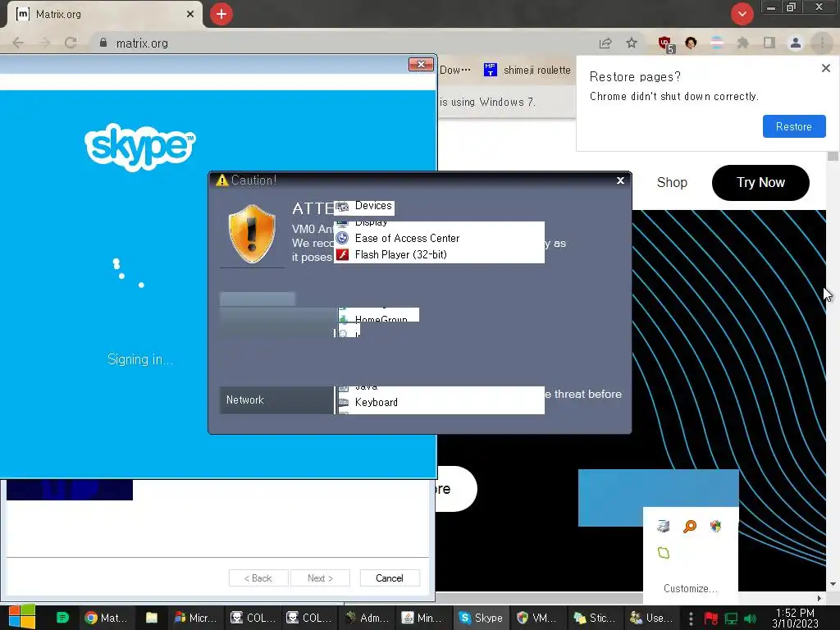840x630 pixels.
Task: Close the Skype installer window
Action: [421, 64]
